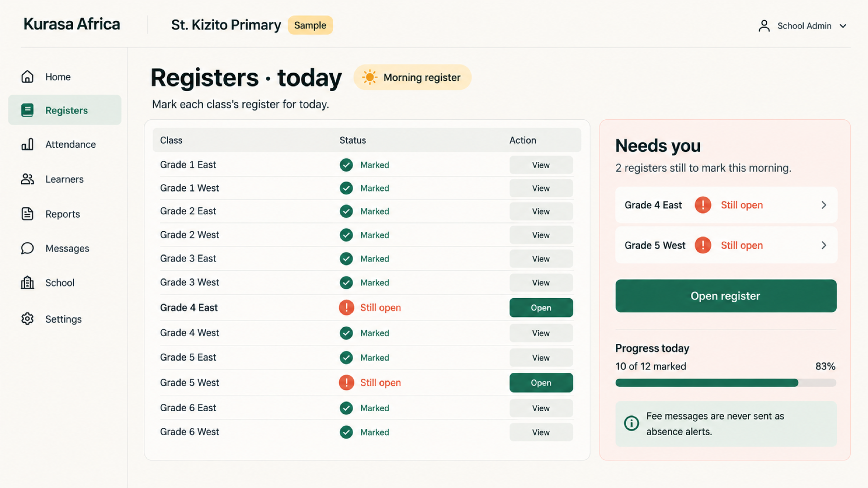
Task: View the Grade 4 West register
Action: (x=541, y=333)
